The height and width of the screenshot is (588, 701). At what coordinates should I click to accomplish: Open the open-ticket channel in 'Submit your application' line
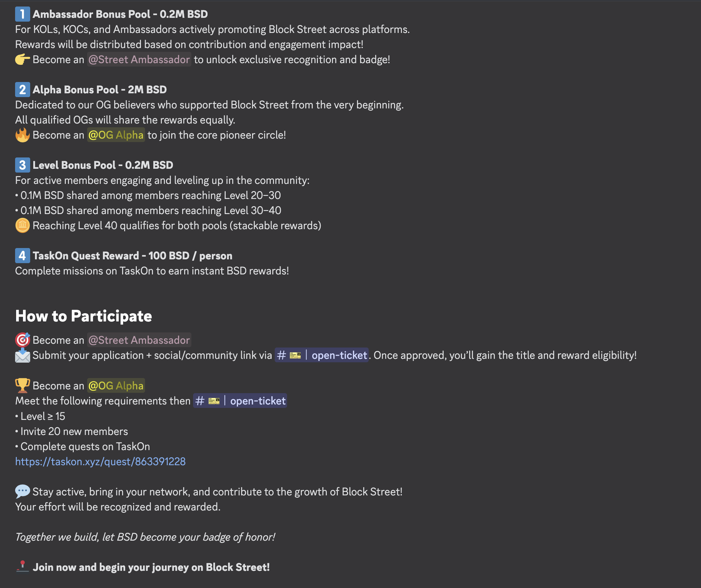(x=322, y=355)
